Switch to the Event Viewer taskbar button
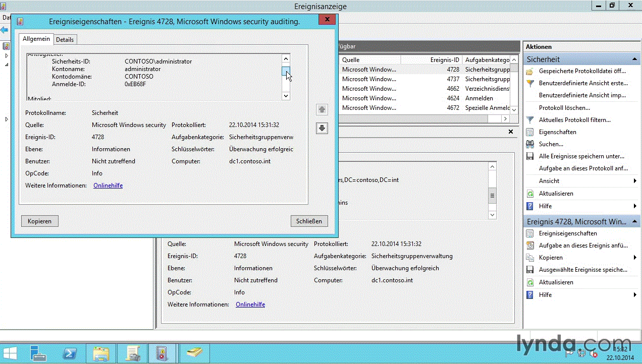 (x=162, y=353)
